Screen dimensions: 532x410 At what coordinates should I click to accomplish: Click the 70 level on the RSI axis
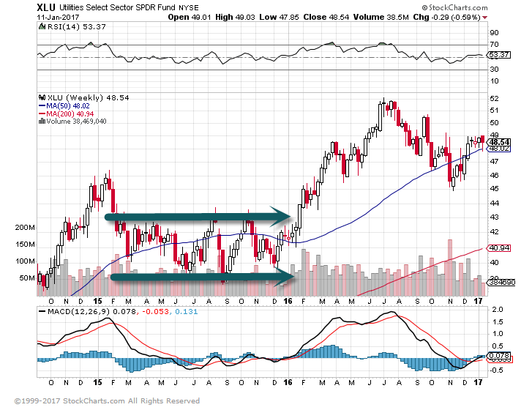tap(494, 45)
